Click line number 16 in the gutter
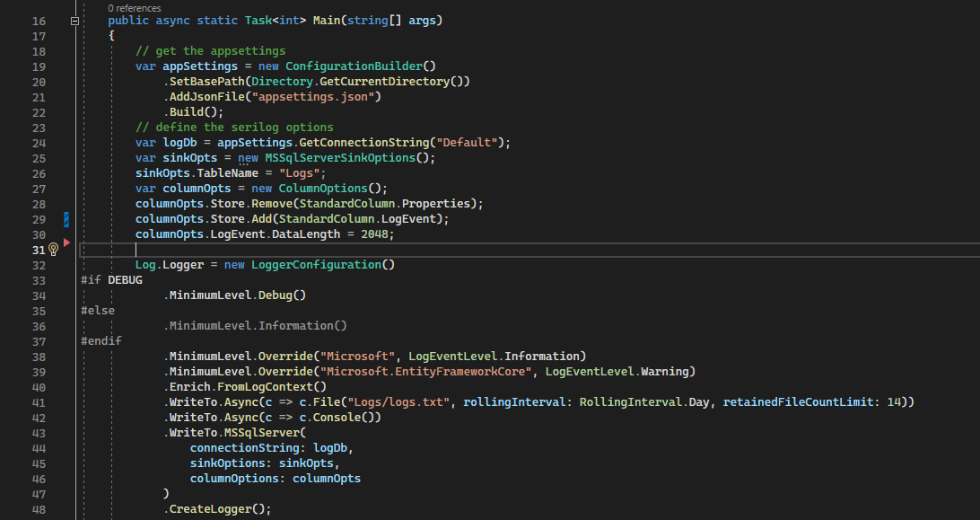Image resolution: width=980 pixels, height=520 pixels. (x=38, y=21)
